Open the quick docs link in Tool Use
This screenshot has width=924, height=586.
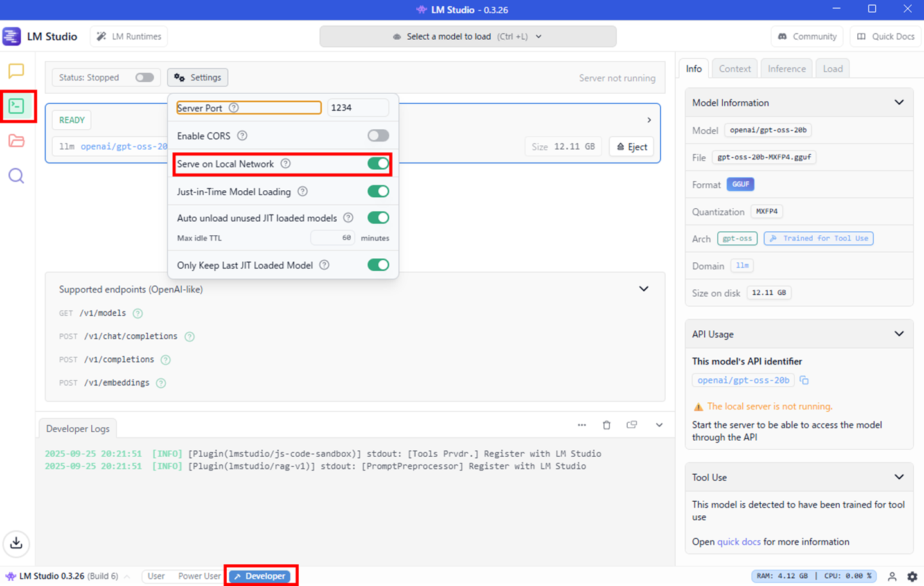pyautogui.click(x=738, y=542)
